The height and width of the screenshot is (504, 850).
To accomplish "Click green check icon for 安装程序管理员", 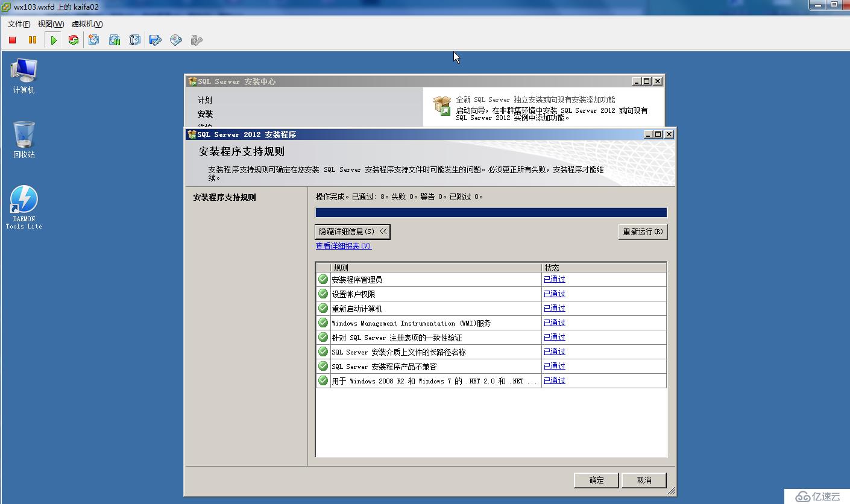I will click(323, 279).
